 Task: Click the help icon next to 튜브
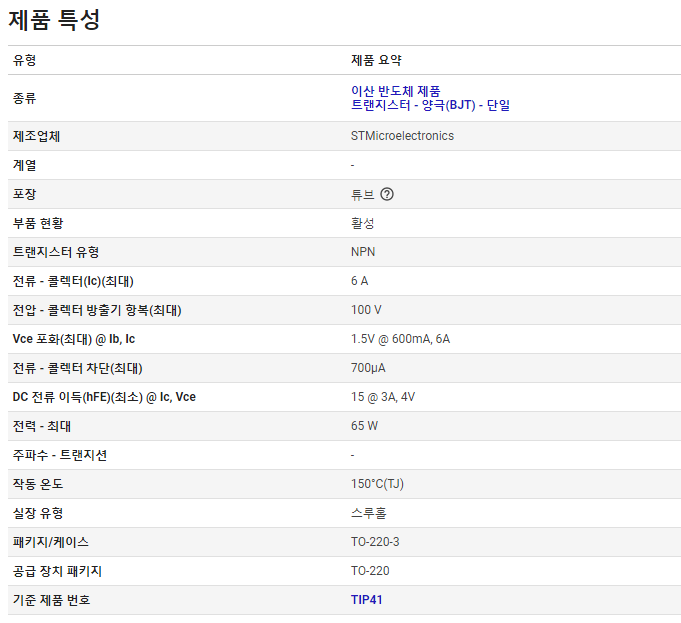387,194
